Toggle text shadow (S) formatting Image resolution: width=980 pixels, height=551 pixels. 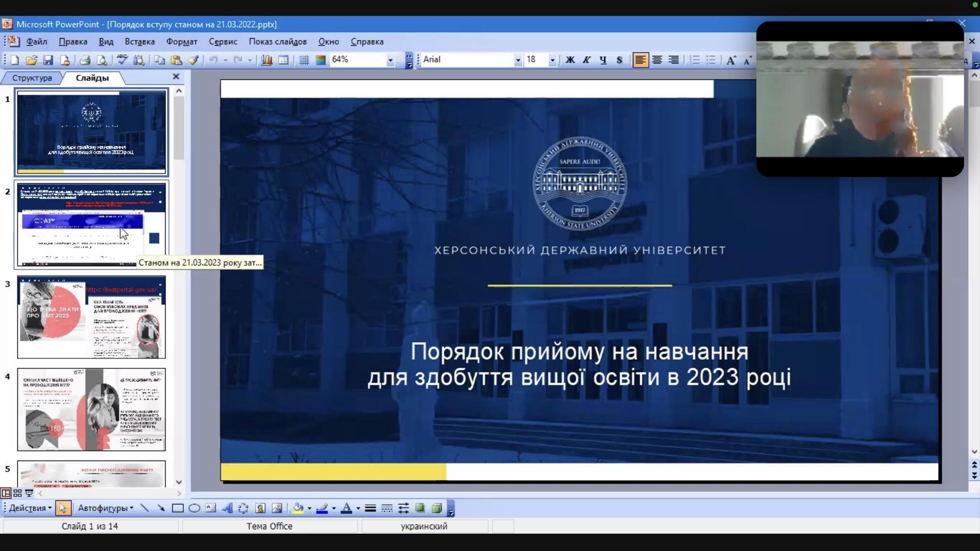(619, 60)
